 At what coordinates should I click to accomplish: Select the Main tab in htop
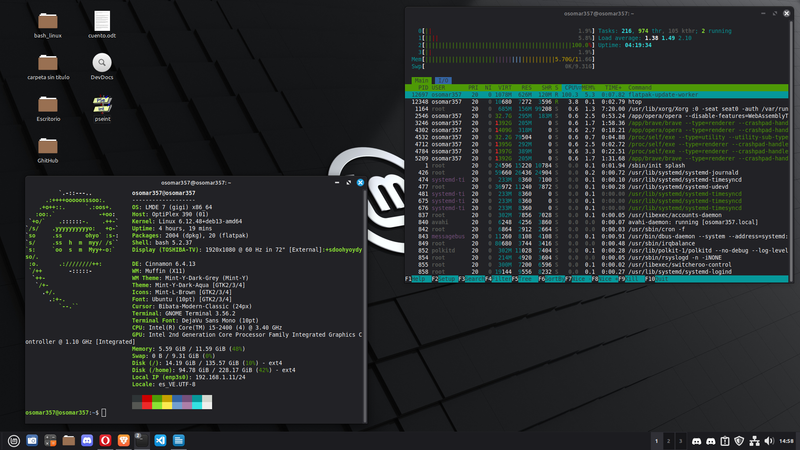click(x=423, y=80)
